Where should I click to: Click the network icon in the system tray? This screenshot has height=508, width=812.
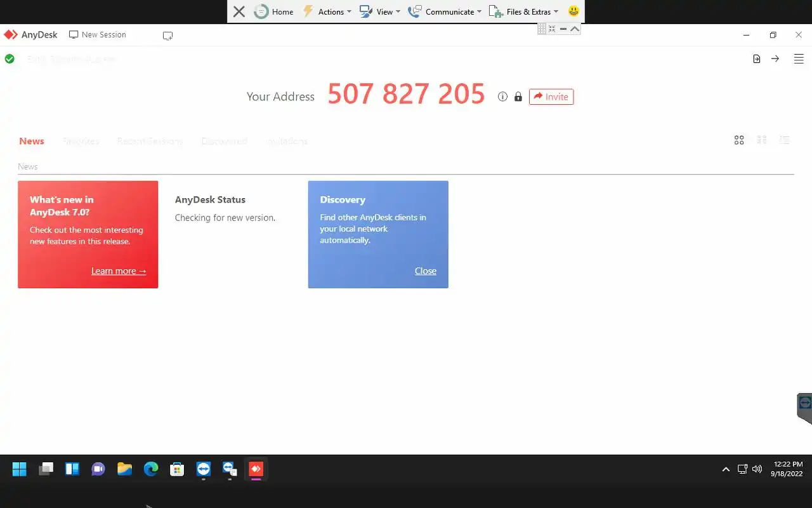click(742, 469)
